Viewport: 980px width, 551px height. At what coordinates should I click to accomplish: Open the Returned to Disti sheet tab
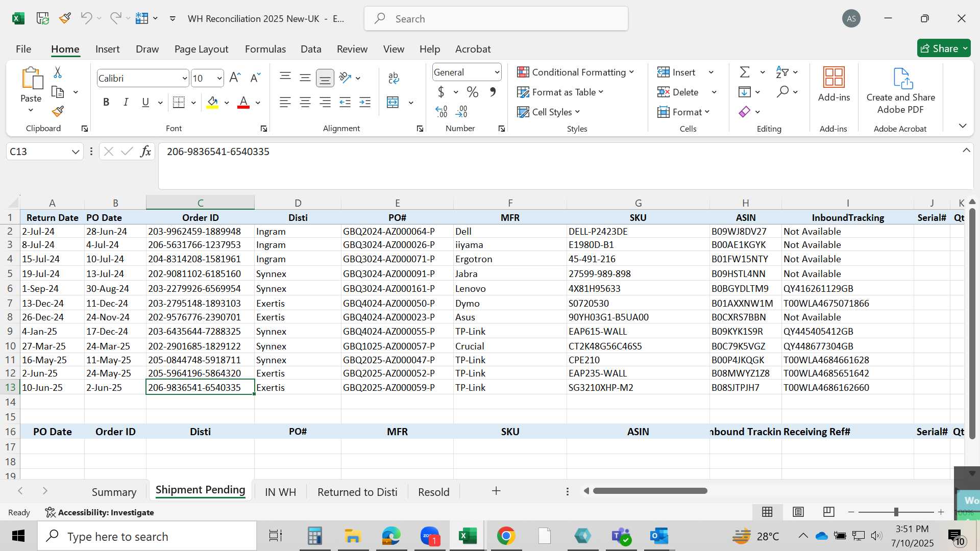(x=357, y=492)
